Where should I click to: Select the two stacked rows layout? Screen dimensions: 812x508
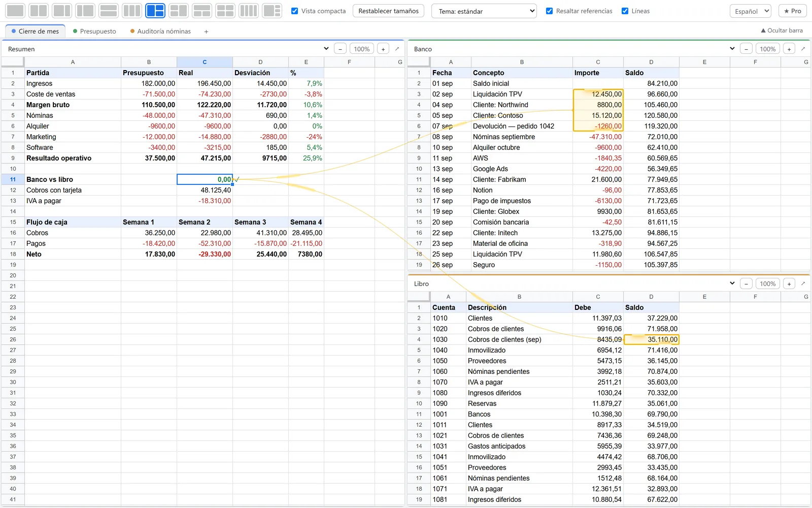pyautogui.click(x=109, y=11)
